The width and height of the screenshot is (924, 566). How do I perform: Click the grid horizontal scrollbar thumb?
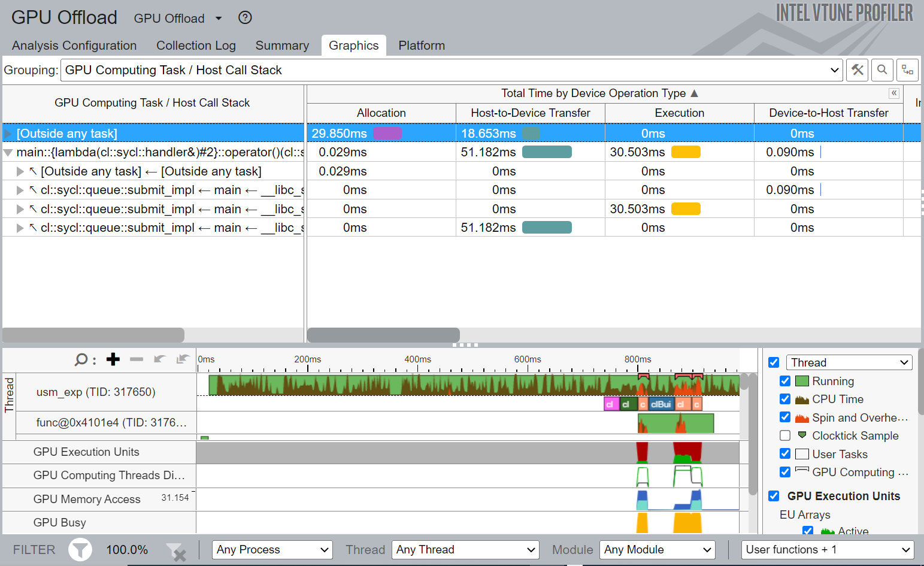[x=383, y=335]
